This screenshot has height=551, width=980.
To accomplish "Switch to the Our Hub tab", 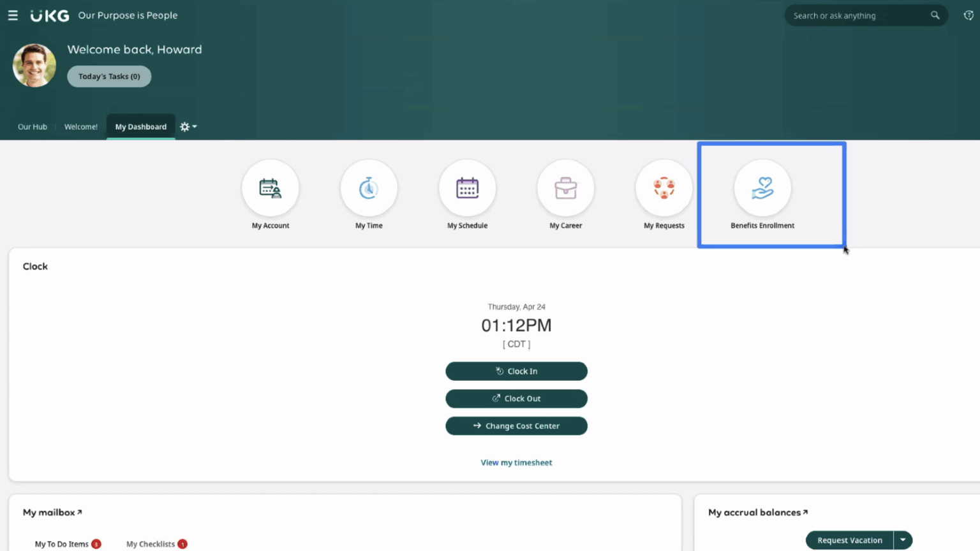I will pos(33,127).
